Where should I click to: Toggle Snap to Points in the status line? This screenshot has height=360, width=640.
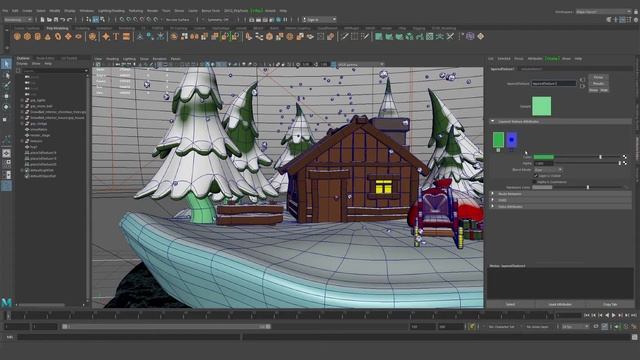[135, 19]
